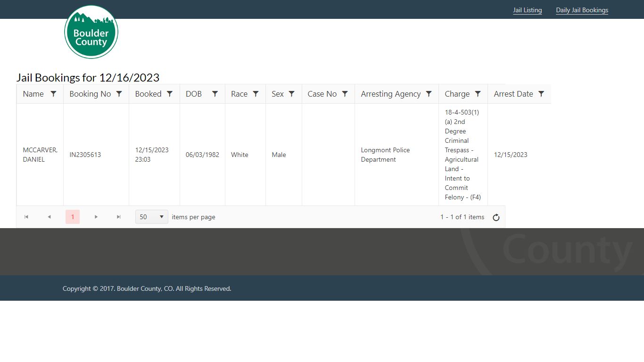
Task: Open the Charge column filter icon
Action: tap(478, 94)
